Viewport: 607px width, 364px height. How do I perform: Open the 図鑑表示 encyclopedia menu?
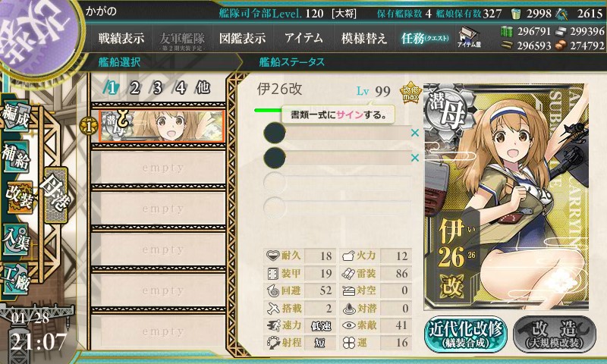242,38
